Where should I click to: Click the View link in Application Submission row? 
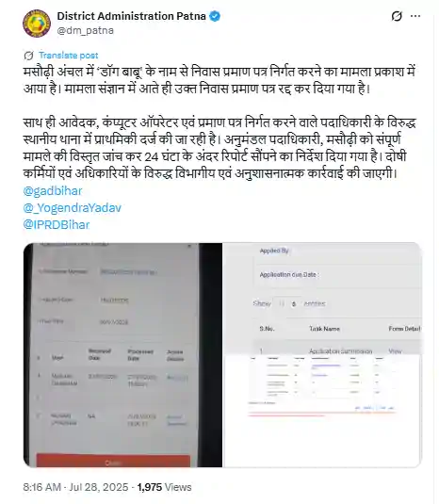[x=395, y=351]
